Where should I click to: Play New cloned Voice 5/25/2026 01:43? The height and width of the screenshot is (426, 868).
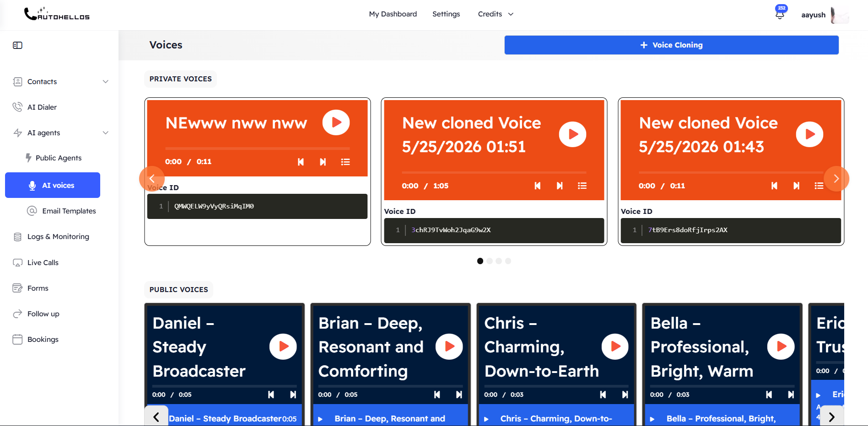[x=809, y=134]
